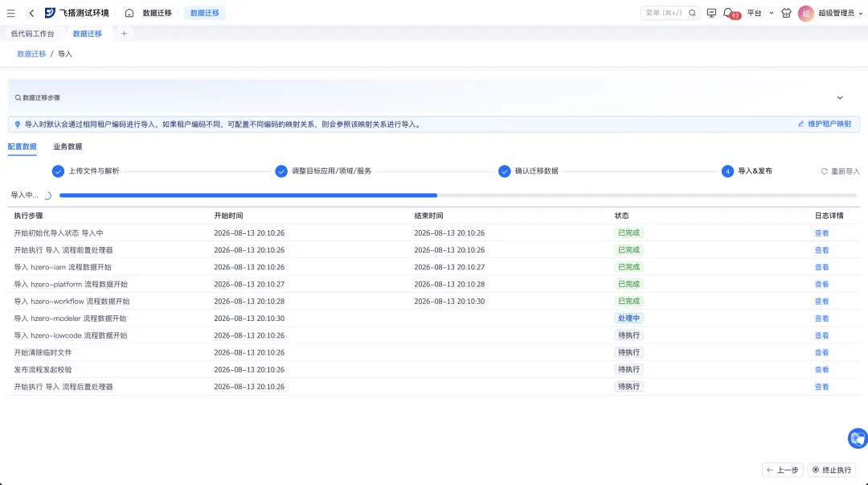Click the 执行步骤 column header

(28, 216)
